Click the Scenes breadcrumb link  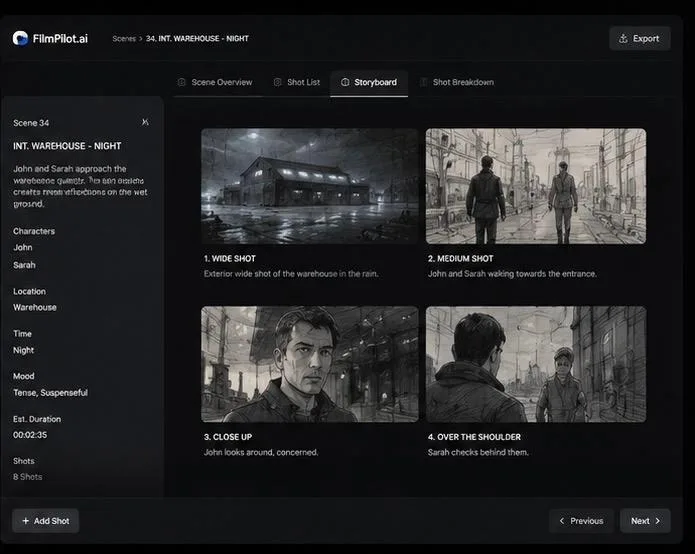[x=124, y=39]
